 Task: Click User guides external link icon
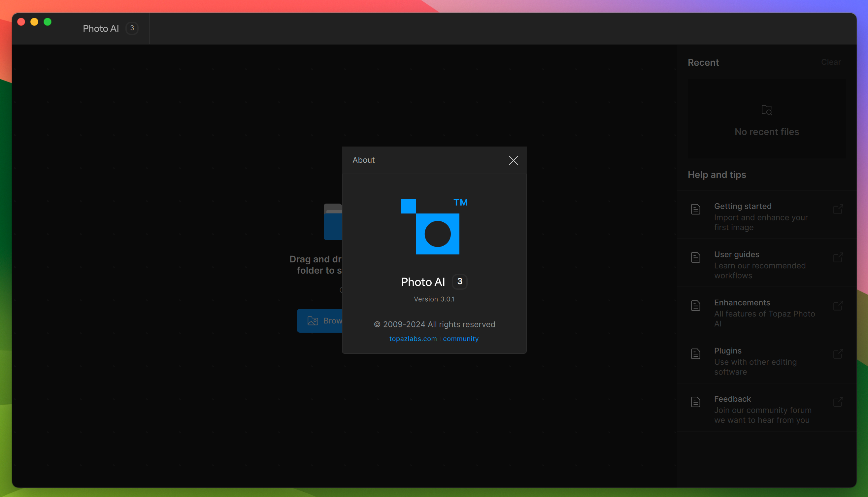click(838, 257)
